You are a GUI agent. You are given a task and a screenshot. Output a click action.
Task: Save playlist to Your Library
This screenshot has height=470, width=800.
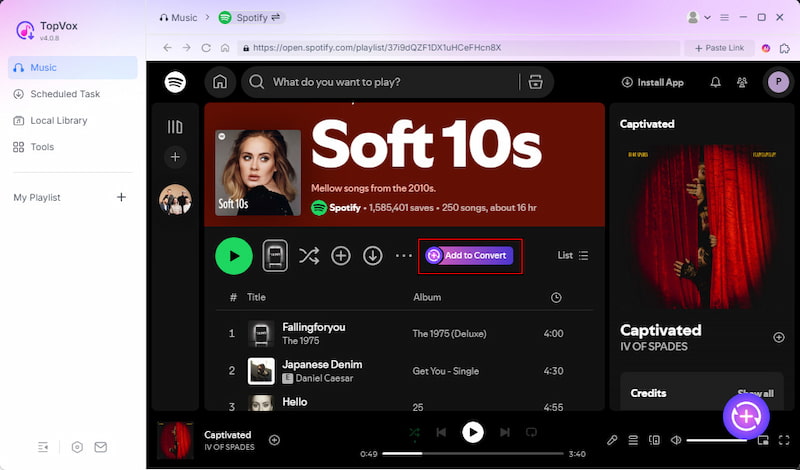341,256
